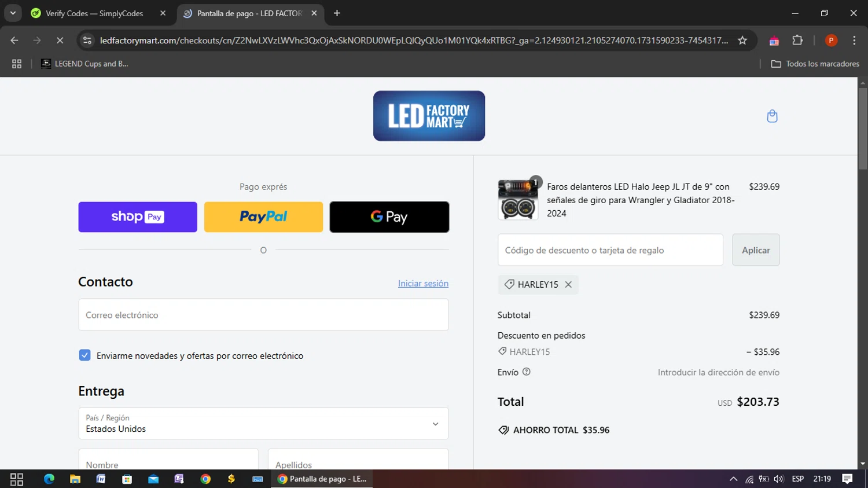Open Microsoft Store from the taskbar
The image size is (868, 488).
tap(127, 479)
